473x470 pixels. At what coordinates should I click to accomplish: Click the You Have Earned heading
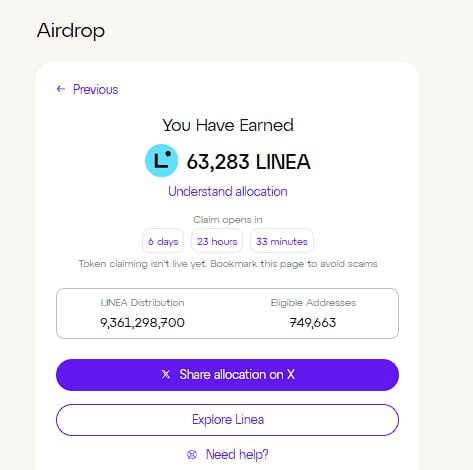pyautogui.click(x=228, y=126)
